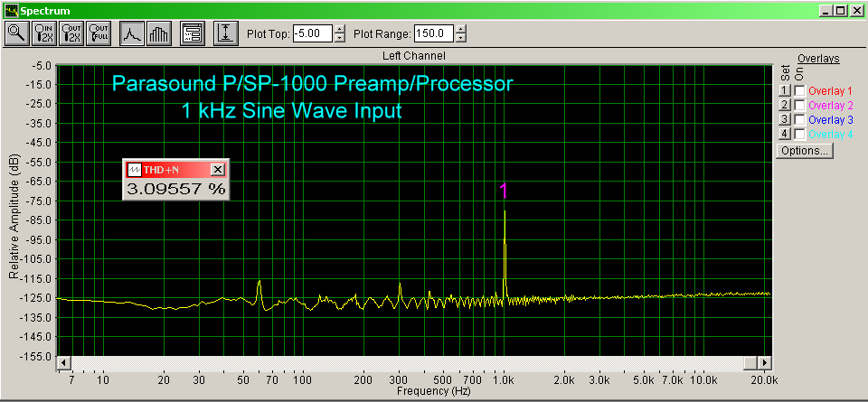Maximize the Spectrum window
The width and height of the screenshot is (868, 402).
coord(840,11)
